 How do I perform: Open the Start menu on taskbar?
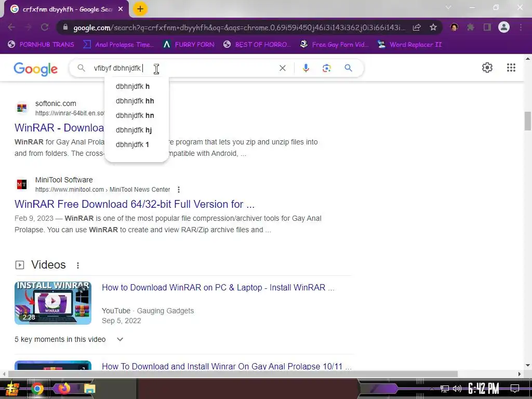click(x=12, y=389)
